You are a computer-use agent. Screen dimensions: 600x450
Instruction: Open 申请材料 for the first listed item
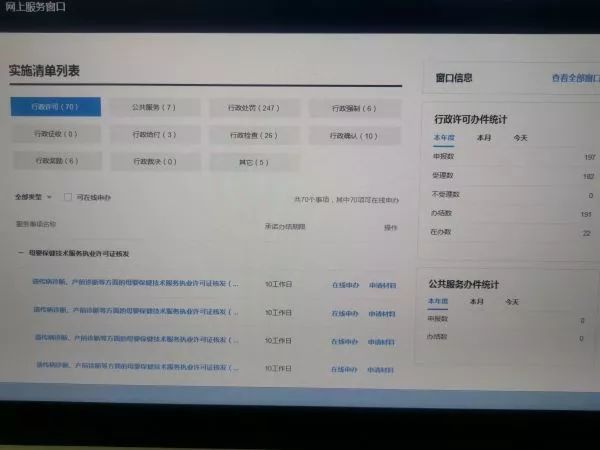pos(382,285)
